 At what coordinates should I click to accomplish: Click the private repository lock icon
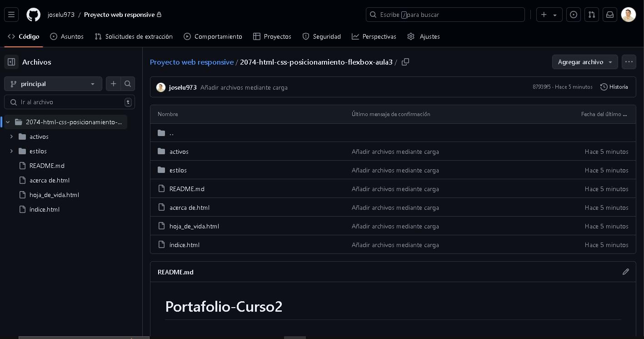(159, 15)
